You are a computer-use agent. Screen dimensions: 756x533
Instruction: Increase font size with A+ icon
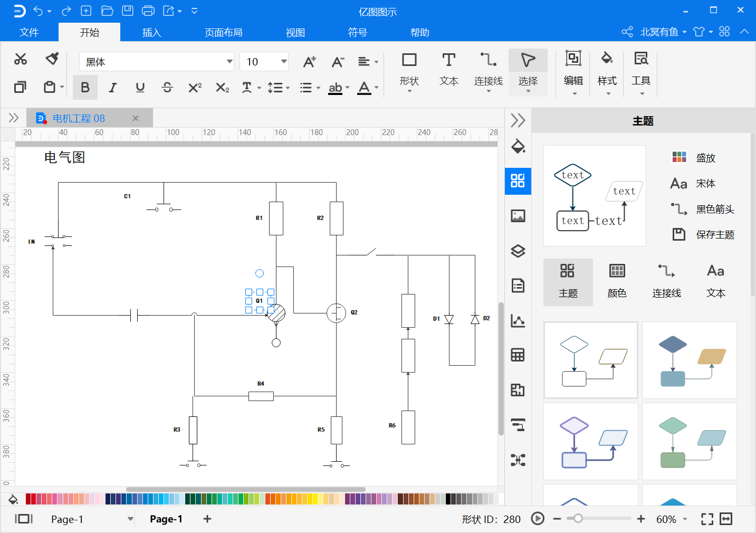[x=310, y=62]
